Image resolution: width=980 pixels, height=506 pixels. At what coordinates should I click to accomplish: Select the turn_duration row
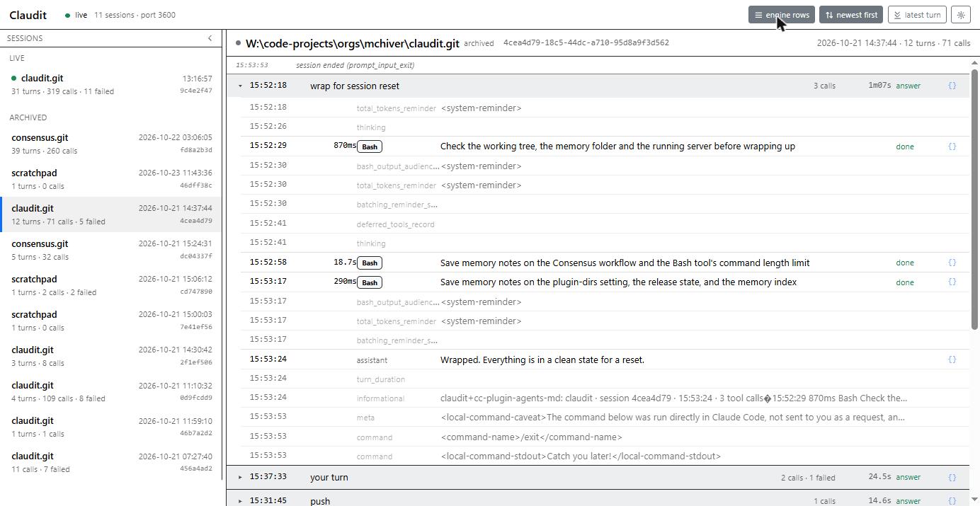click(x=605, y=379)
